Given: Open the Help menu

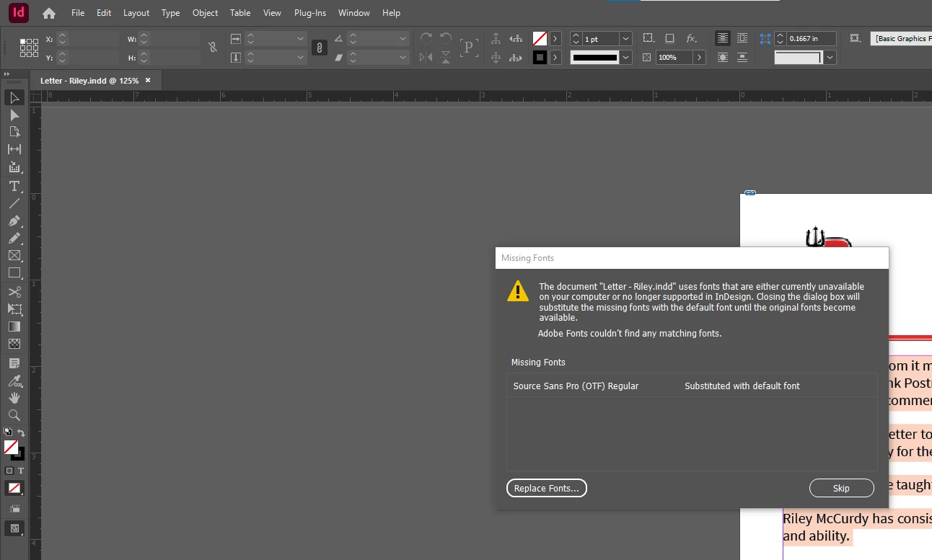Looking at the screenshot, I should (391, 13).
